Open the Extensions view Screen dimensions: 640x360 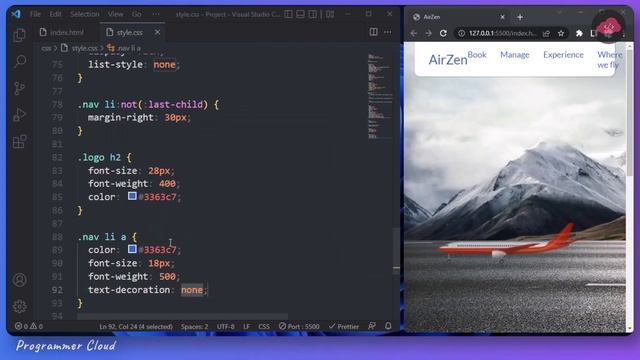click(x=19, y=142)
